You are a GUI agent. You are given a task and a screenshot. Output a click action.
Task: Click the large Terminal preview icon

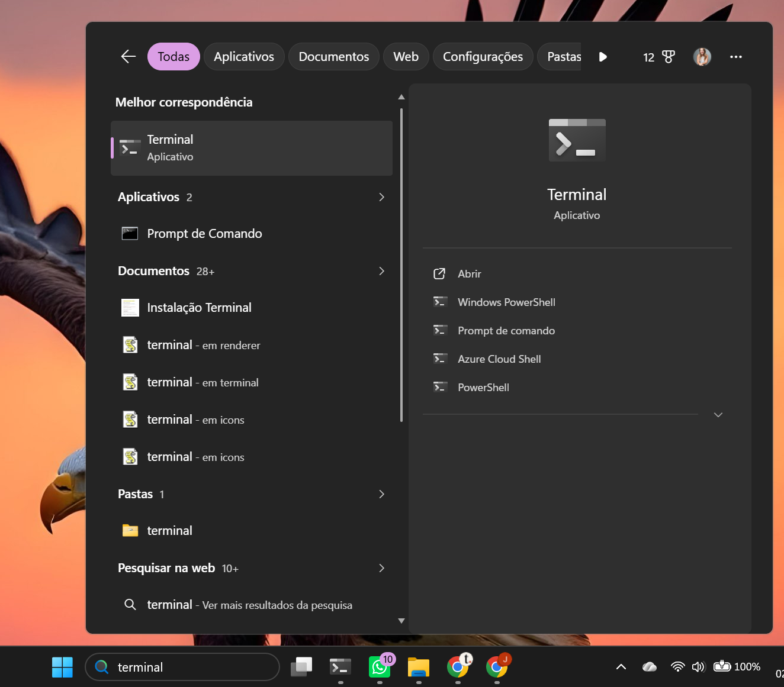click(x=577, y=140)
